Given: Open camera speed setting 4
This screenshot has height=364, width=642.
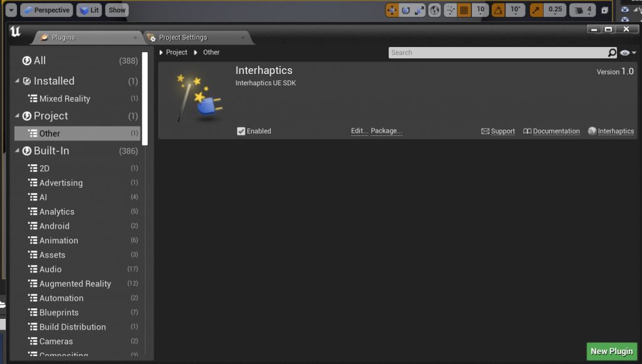Looking at the screenshot, I should coord(582,10).
